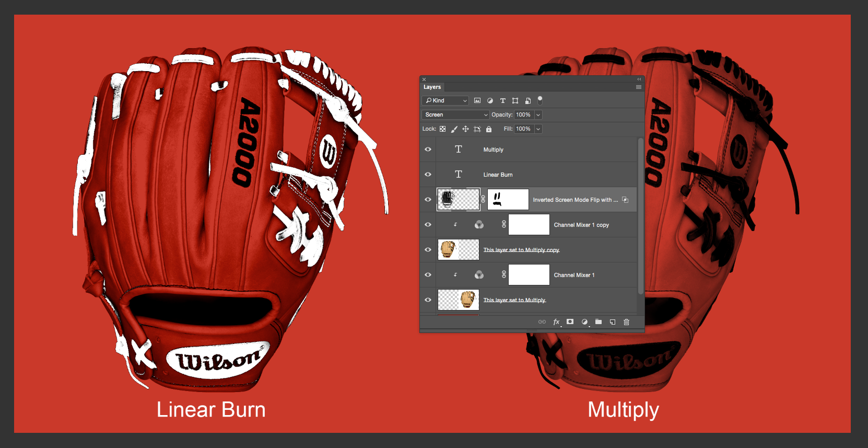Hide the Inverted Screen Mode Flip layer
The image size is (868, 448).
click(x=428, y=200)
